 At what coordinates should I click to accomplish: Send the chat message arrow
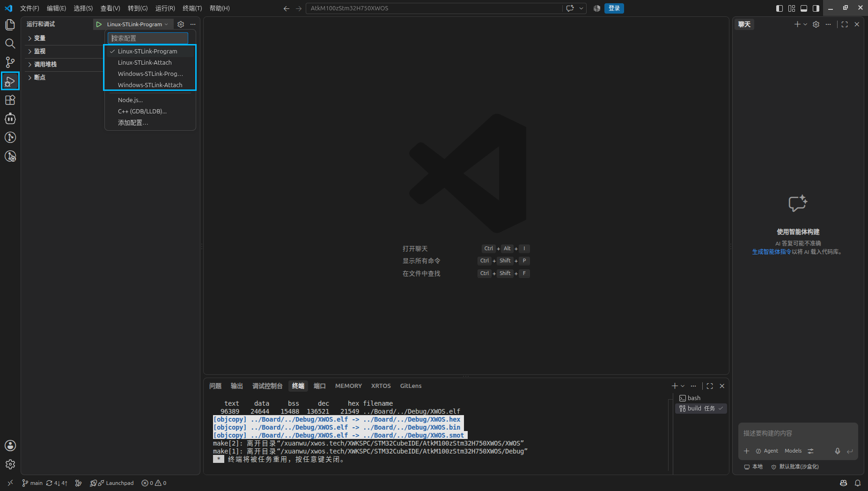coord(850,451)
